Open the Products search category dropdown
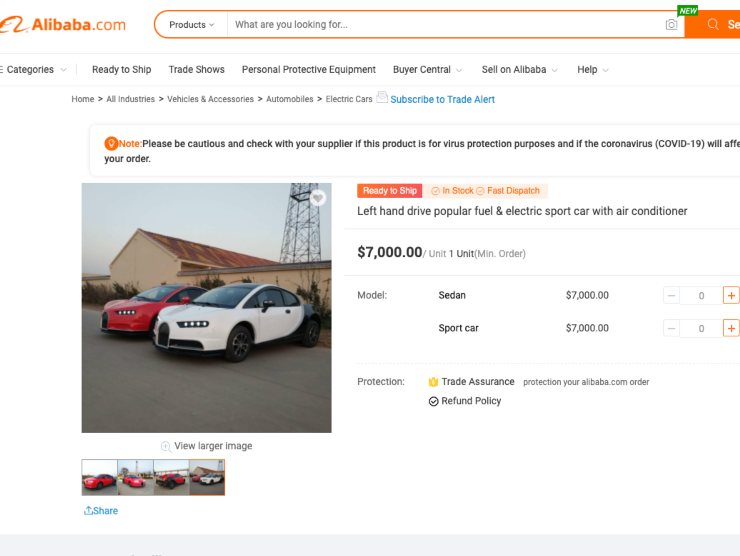 [x=191, y=25]
